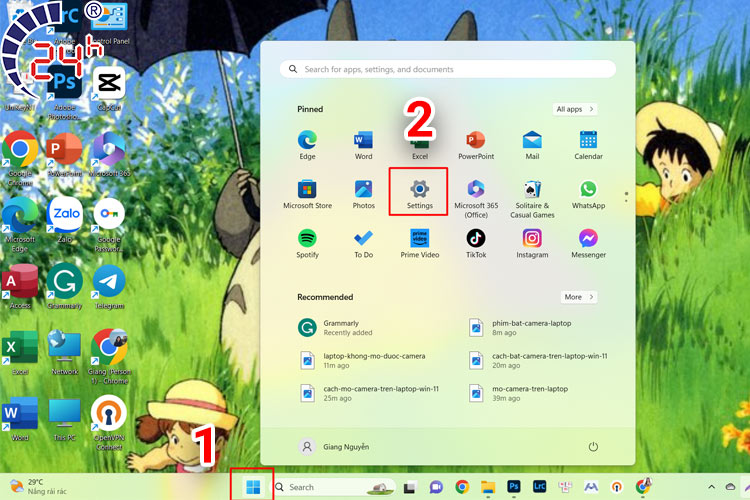
Task: Open Photoshop from the taskbar
Action: (x=514, y=487)
